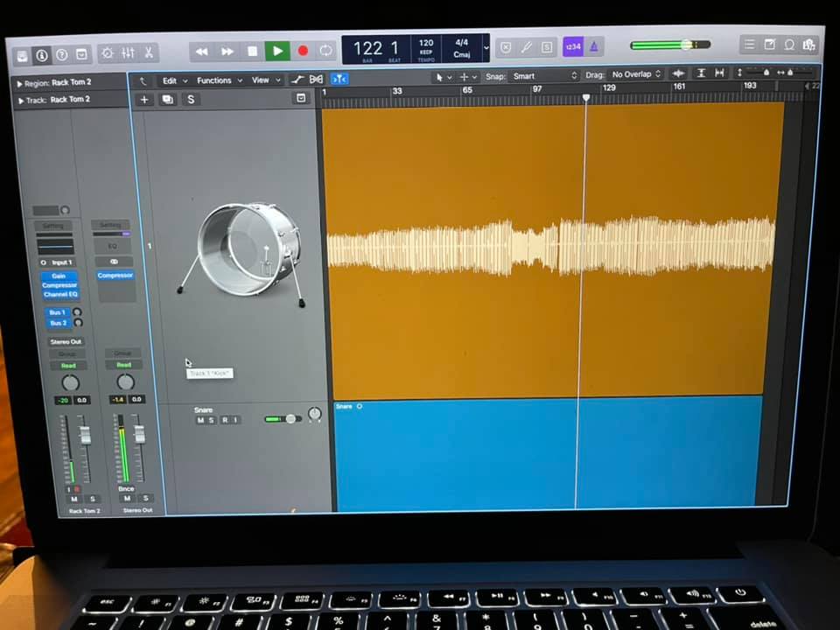Screen dimensions: 840x630
Task: Toggle the purple Count-in 1234 button
Action: [572, 46]
